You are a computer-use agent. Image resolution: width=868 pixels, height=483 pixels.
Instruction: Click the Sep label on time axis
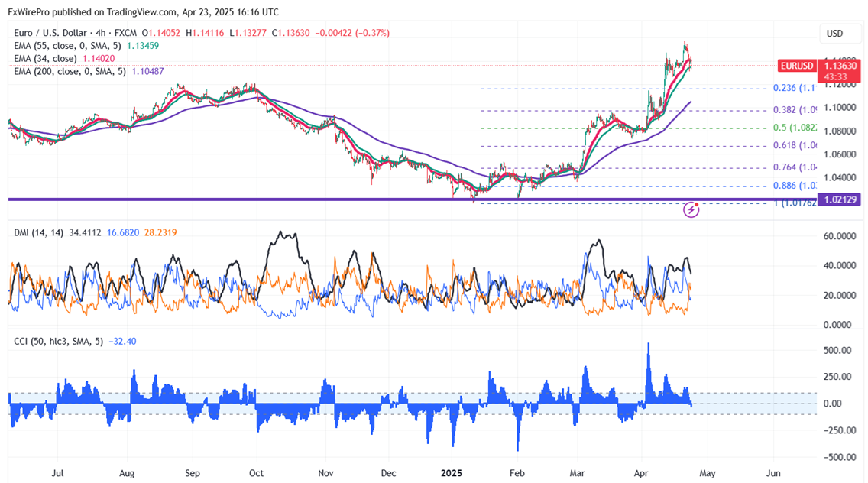192,474
